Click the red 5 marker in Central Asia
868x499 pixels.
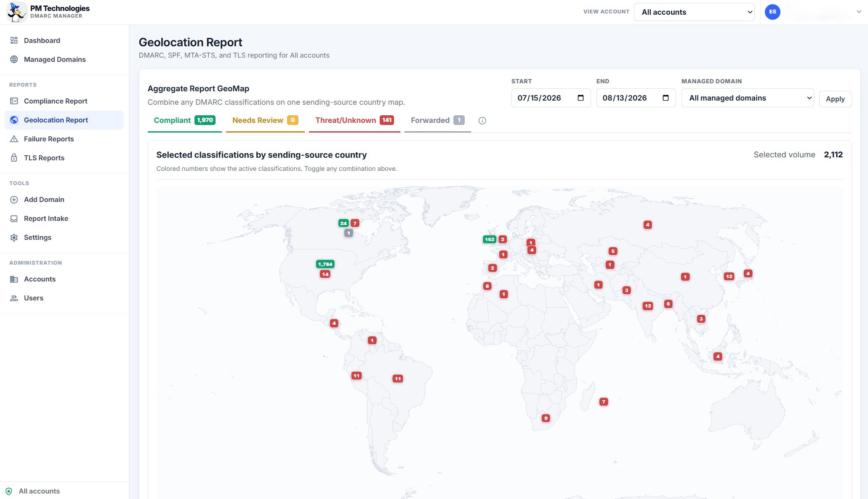(613, 251)
